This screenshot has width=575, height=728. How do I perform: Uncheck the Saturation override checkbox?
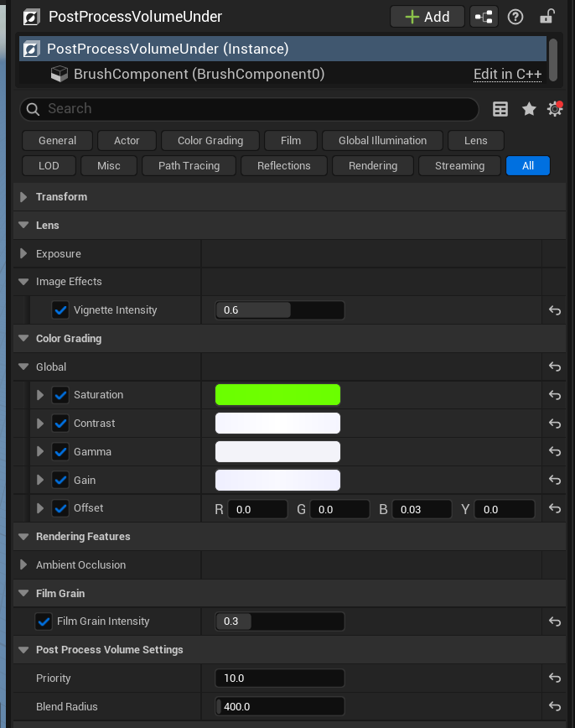click(60, 395)
